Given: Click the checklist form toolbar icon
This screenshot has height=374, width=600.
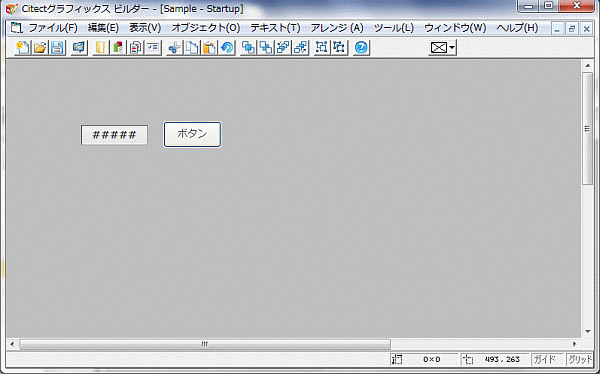Looking at the screenshot, I should (x=153, y=48).
